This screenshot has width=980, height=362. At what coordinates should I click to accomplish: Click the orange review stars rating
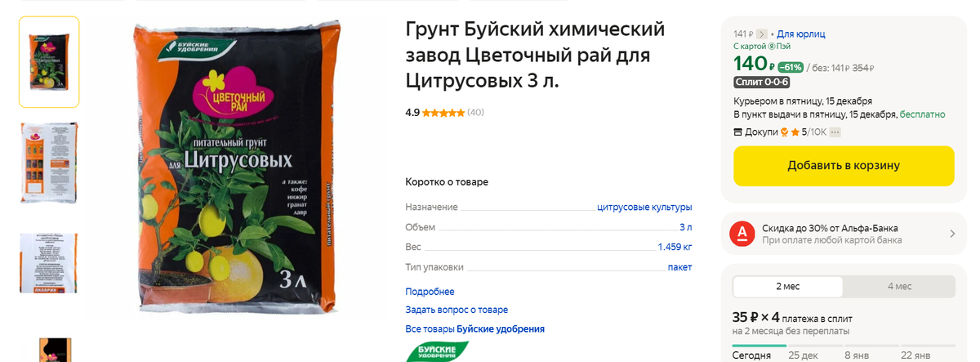[443, 113]
